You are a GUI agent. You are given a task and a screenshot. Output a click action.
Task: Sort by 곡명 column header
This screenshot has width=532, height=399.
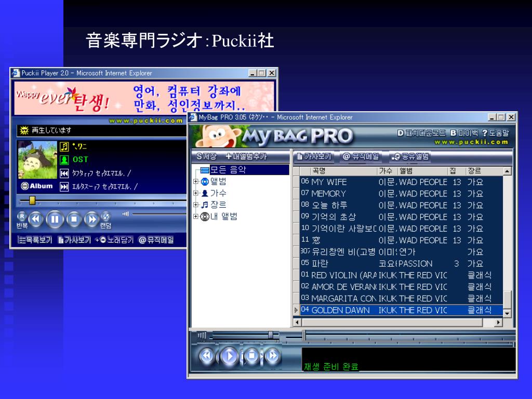tap(344, 171)
